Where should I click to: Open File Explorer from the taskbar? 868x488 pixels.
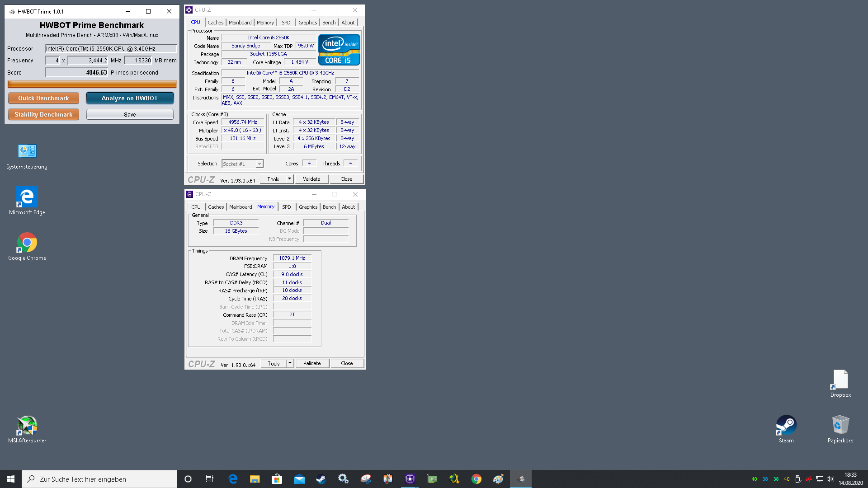pos(255,479)
